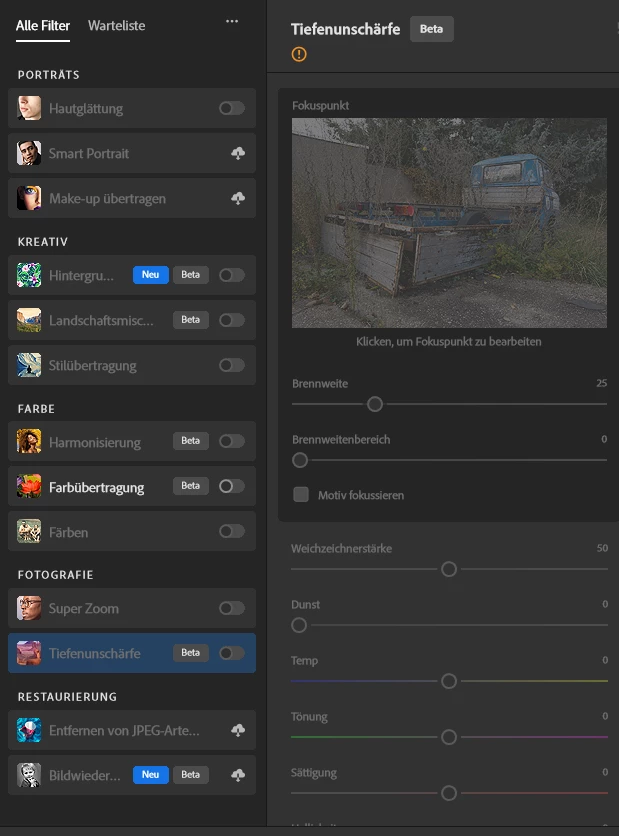This screenshot has width=619, height=836.
Task: Click the Weichzeichnerstärke value 50
Action: click(602, 548)
